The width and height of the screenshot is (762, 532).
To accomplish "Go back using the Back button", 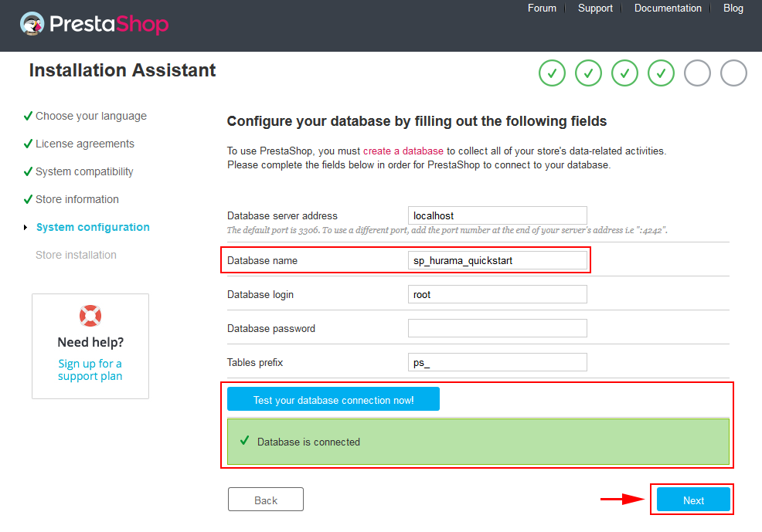I will pyautogui.click(x=266, y=500).
